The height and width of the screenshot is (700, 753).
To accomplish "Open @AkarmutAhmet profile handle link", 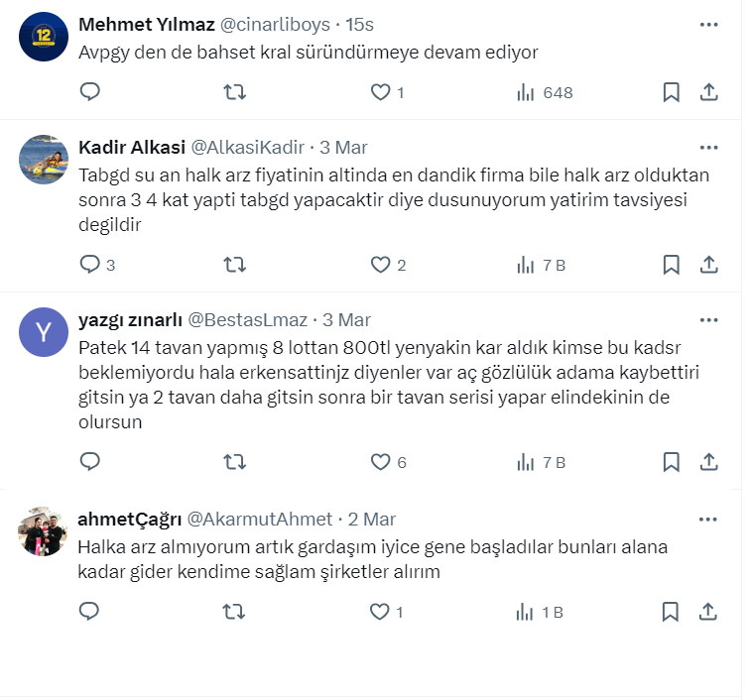I will point(260,519).
